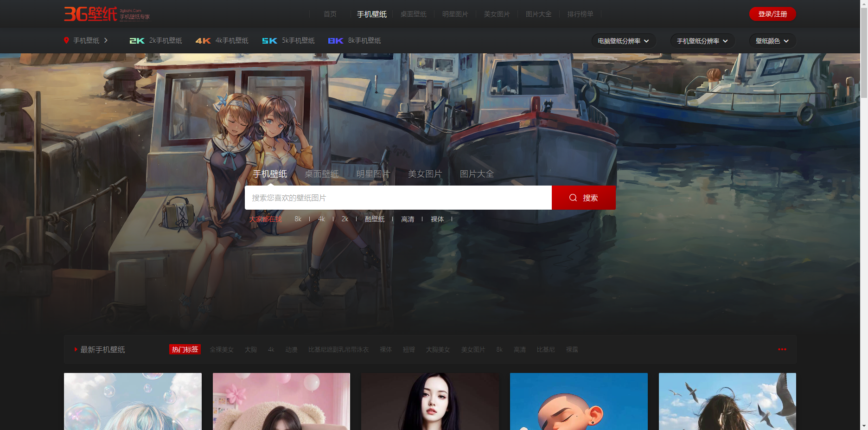Screen dimensions: 868x430
Task: Click the magnifier icon in search button
Action: click(573, 198)
